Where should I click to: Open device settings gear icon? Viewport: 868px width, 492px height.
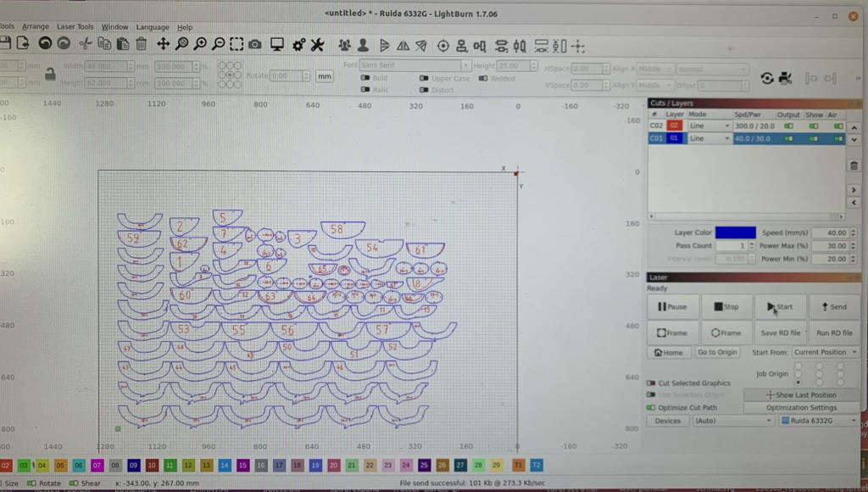(x=298, y=44)
